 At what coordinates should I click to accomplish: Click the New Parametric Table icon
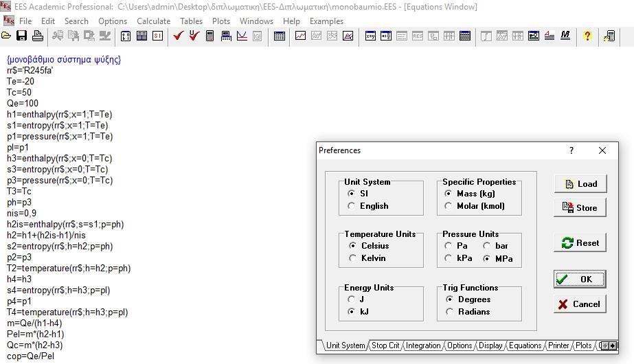pos(280,36)
